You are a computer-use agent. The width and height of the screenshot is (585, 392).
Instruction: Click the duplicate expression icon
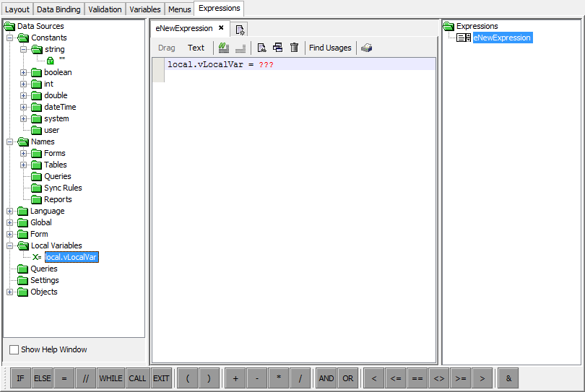[277, 48]
